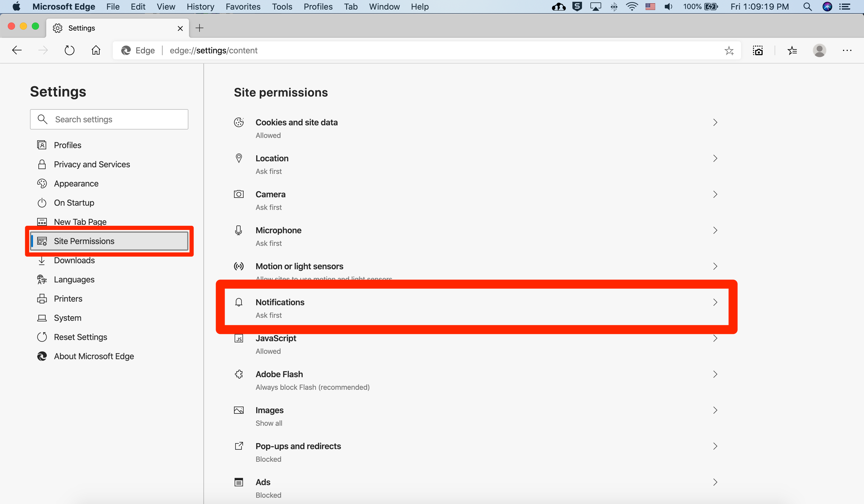Viewport: 864px width, 504px height.
Task: Click the Wi-Fi icon in macOS menu bar
Action: (x=632, y=7)
